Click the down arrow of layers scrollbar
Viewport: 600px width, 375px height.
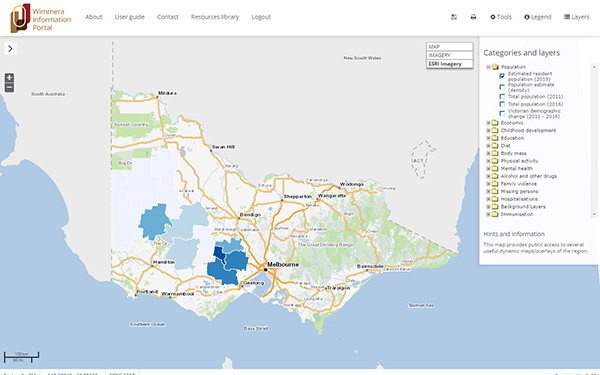tap(594, 214)
